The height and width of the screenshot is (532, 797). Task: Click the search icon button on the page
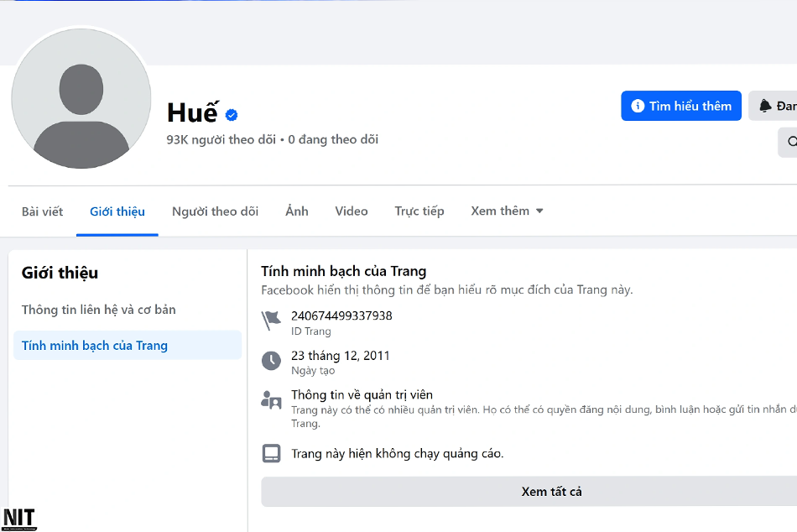[x=789, y=142]
